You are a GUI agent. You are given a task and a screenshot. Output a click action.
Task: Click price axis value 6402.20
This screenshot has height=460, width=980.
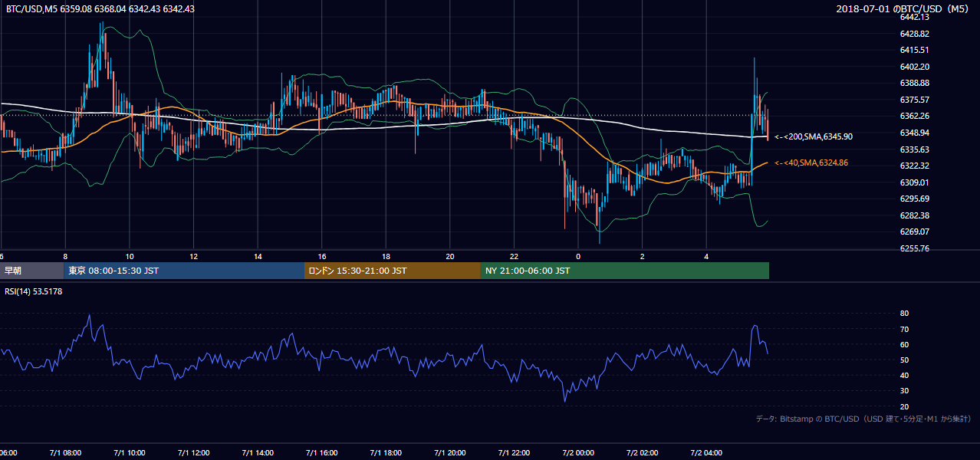(x=914, y=67)
